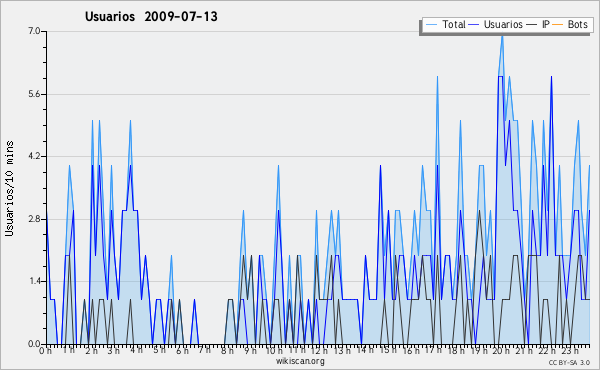Click the y-axis label 'Usuarios/10 mins'
Viewport: 600px width, 370px height.
click(x=10, y=189)
